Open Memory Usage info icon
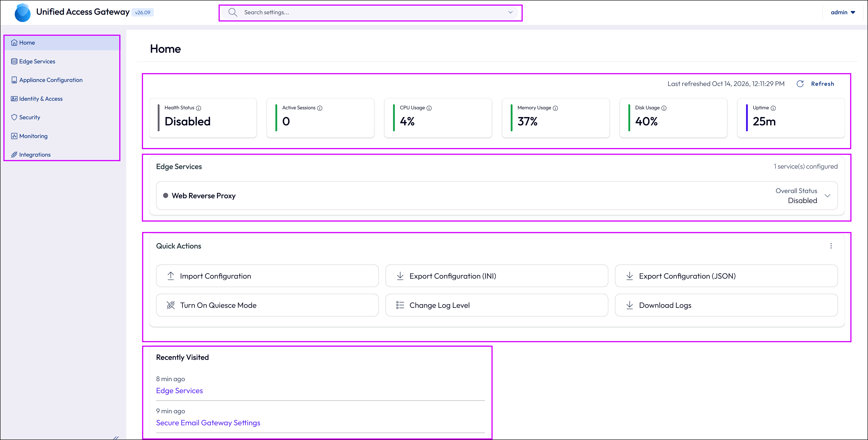868x440 pixels. point(555,108)
